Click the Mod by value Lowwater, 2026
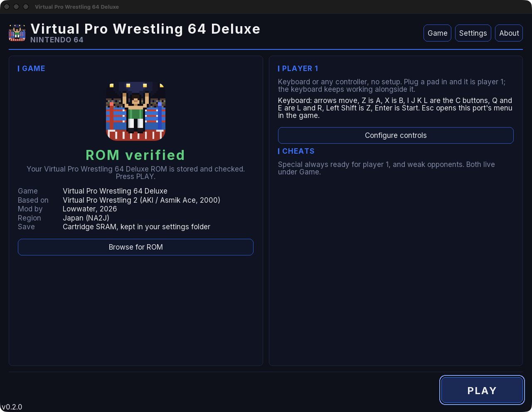 pos(90,209)
